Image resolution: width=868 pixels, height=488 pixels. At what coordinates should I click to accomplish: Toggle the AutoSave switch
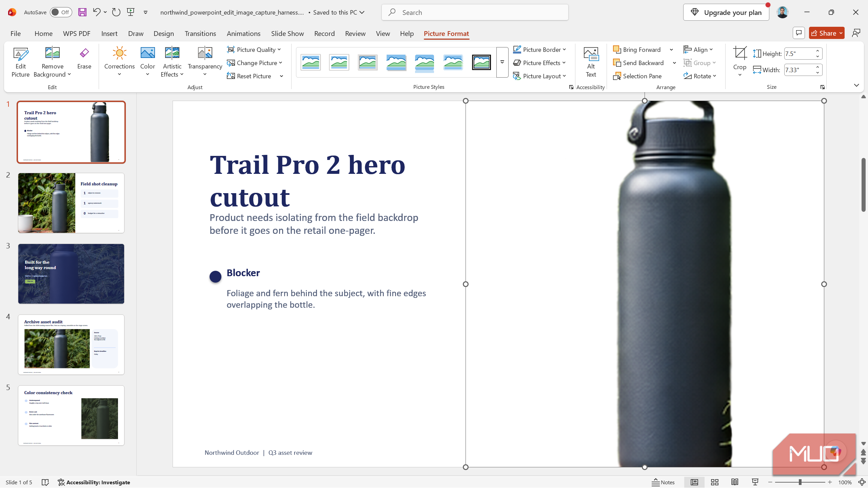(61, 12)
